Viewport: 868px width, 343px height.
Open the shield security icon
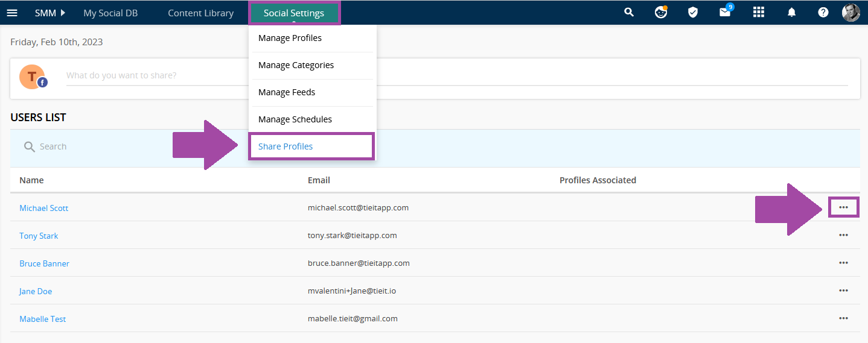[x=693, y=13]
